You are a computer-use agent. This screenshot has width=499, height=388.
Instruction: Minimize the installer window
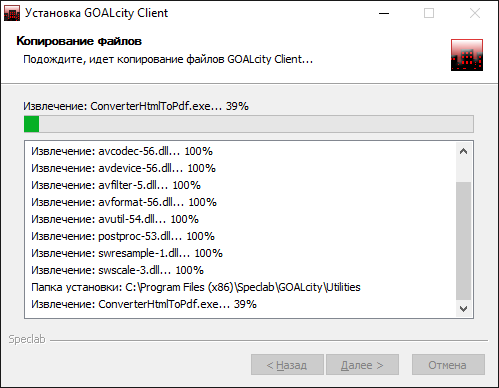click(384, 13)
